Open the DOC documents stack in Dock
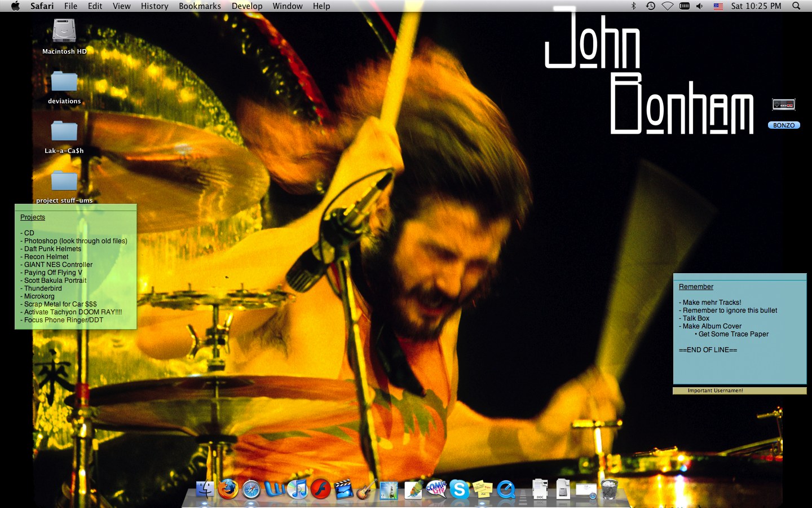This screenshot has width=812, height=508. [540, 489]
